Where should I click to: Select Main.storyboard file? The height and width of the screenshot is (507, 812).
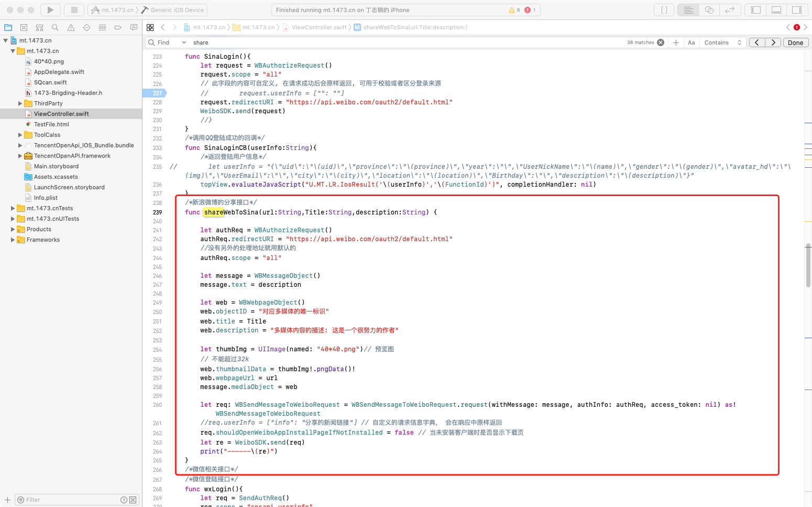click(56, 166)
